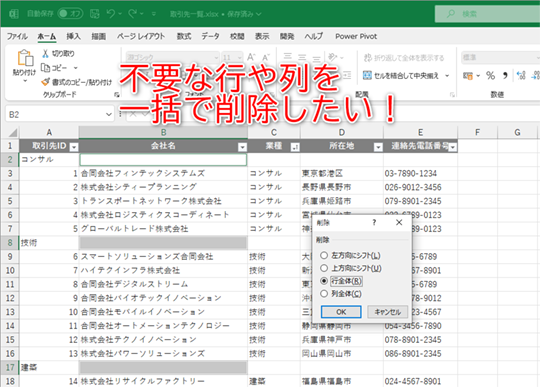Click the Save icon in title bar
This screenshot has height=387, width=540.
click(x=95, y=14)
